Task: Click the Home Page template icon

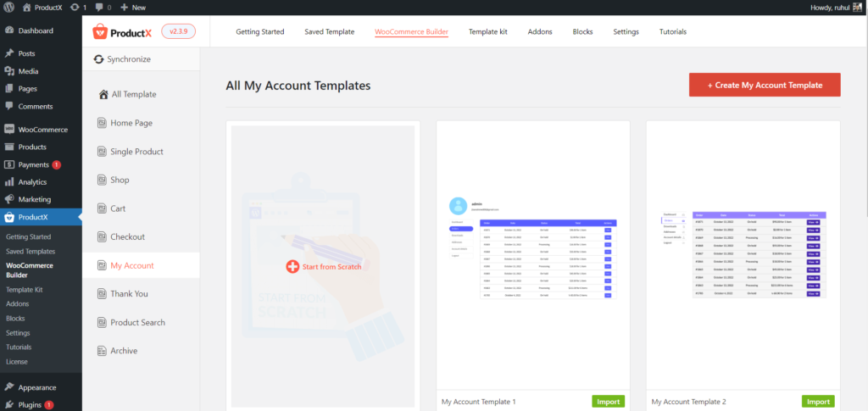Action: tap(102, 123)
